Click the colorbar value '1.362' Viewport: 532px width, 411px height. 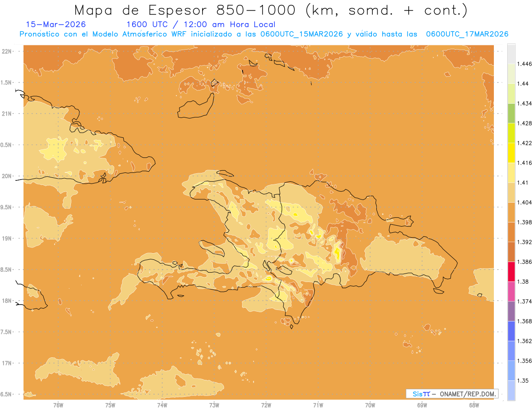click(524, 341)
